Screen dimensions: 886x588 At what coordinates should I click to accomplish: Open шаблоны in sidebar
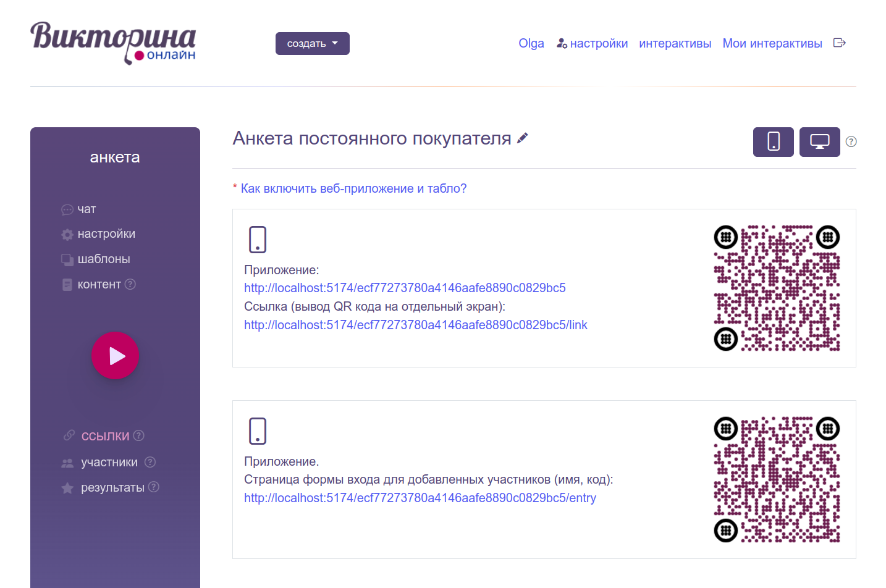click(104, 259)
